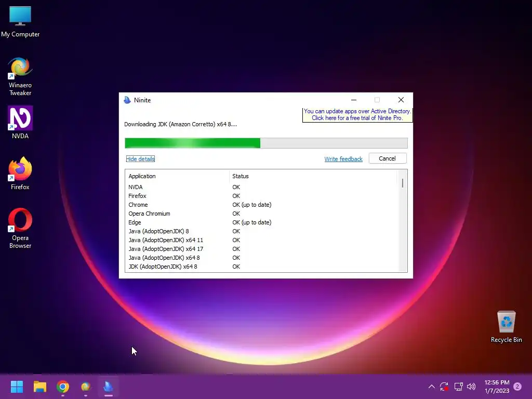The image size is (532, 399).
Task: Click the green download progress bar
Action: [266, 143]
